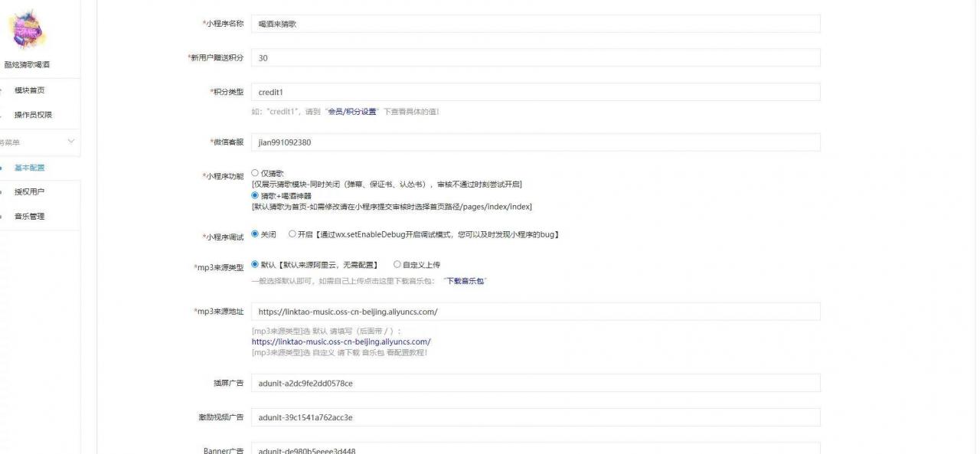Click the colorful app logo in the sidebar
Screen dimensions: 980x454
click(x=27, y=31)
